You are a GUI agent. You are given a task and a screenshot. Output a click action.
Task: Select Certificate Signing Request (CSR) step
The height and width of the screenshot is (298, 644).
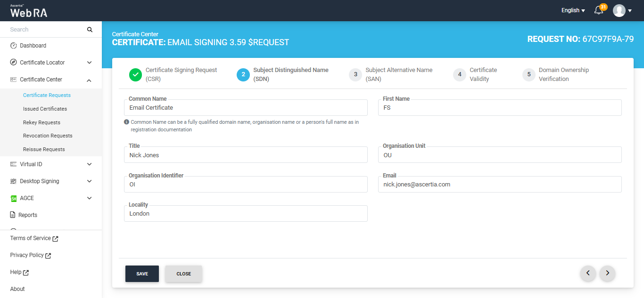pos(181,74)
